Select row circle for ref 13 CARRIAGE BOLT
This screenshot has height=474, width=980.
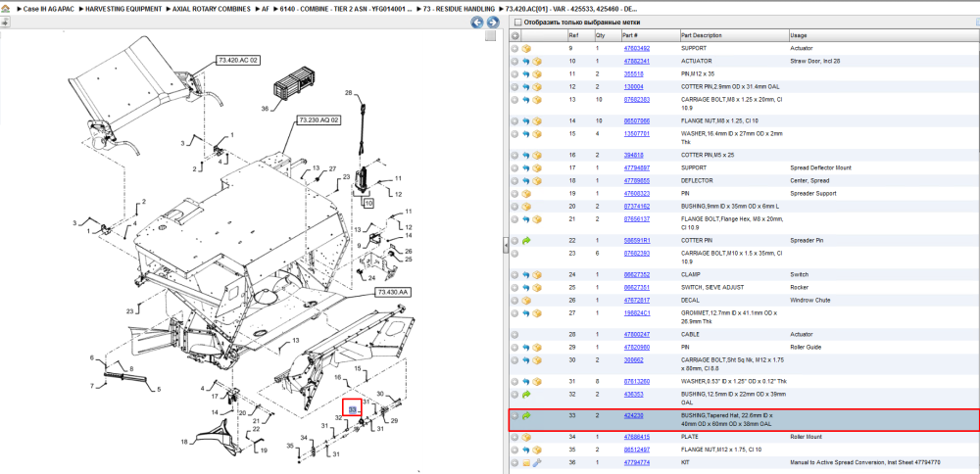[515, 99]
